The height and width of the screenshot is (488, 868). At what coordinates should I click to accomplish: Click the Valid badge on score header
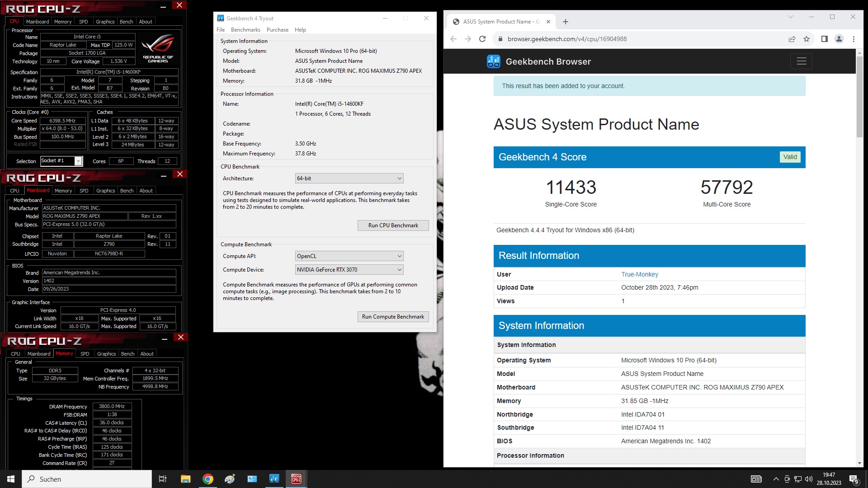click(790, 157)
